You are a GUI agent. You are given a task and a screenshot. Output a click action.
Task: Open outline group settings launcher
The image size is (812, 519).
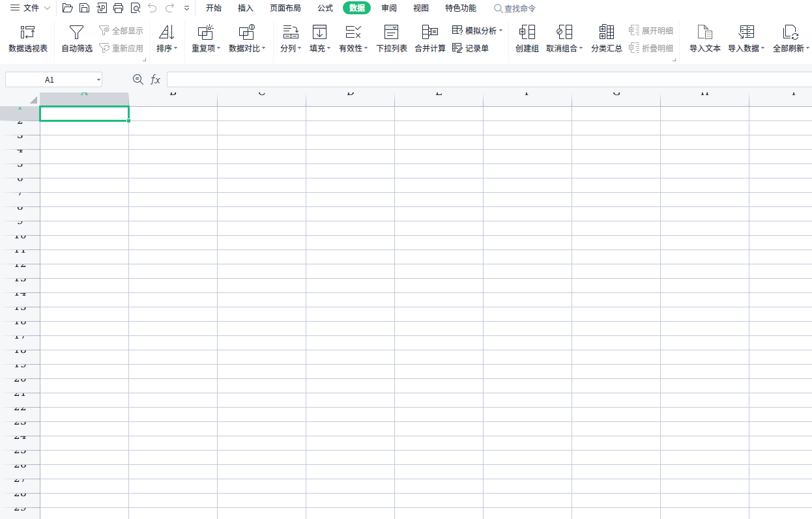tap(674, 60)
